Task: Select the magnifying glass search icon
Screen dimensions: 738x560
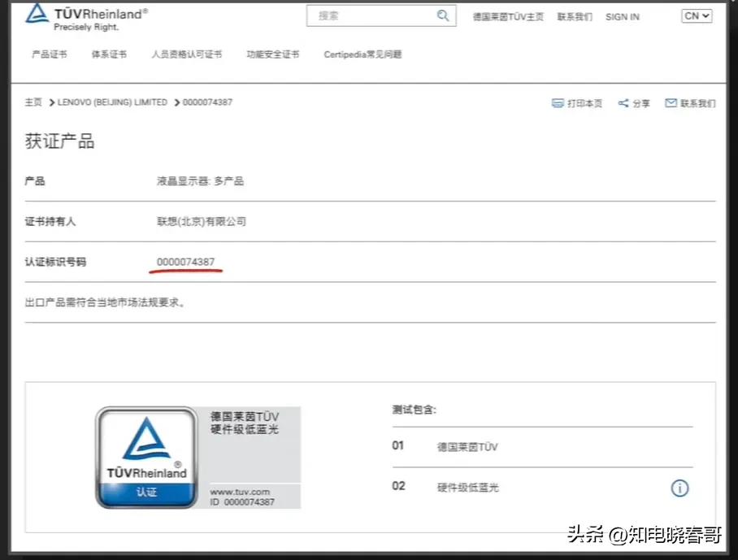Action: tap(443, 15)
